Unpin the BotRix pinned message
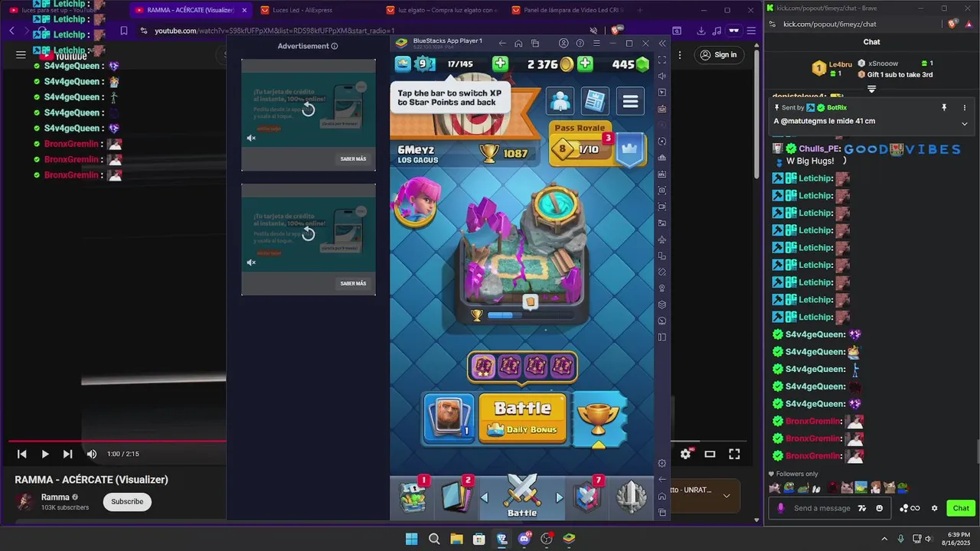This screenshot has height=551, width=980. coord(944,108)
